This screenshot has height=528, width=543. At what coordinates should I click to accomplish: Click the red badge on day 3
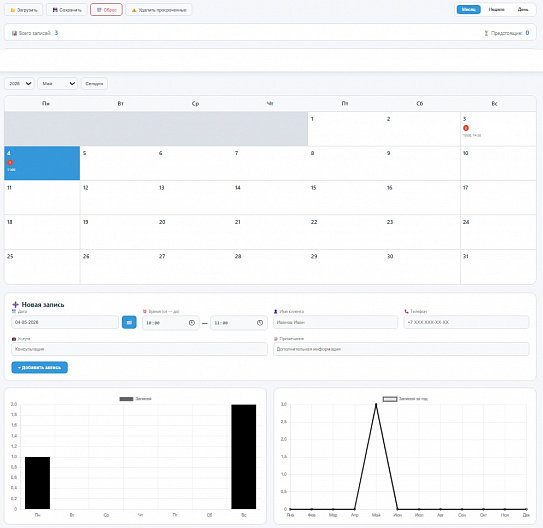[466, 128]
